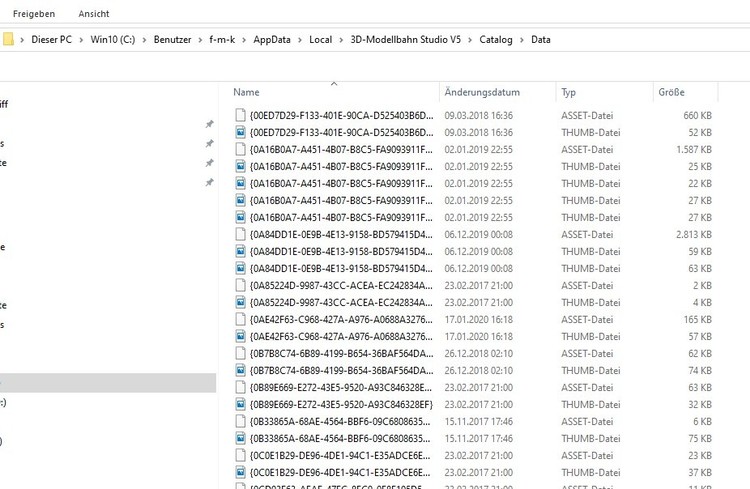
Task: Click the folder icon in the address bar
Action: click(x=8, y=40)
